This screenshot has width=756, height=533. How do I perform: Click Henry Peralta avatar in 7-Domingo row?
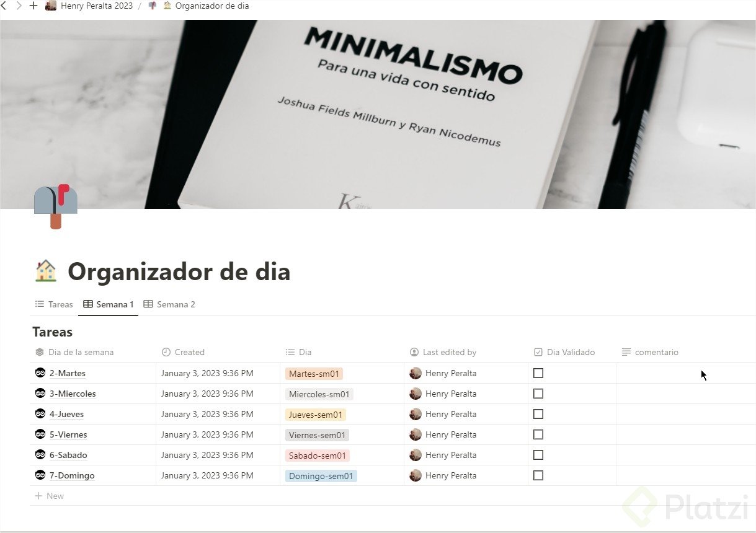pos(416,475)
